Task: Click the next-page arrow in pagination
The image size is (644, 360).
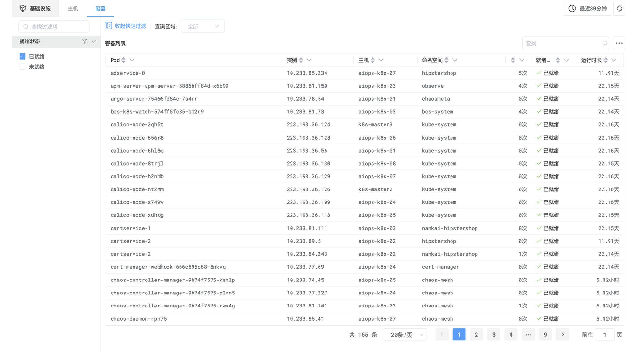Action: tap(563, 335)
